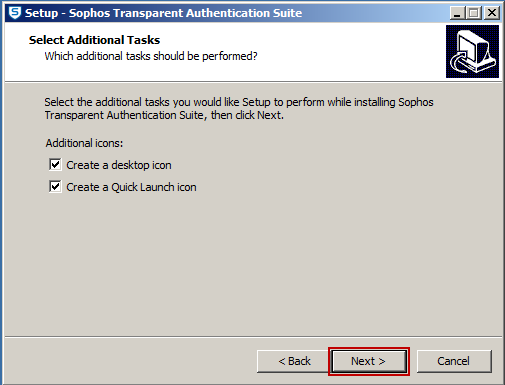The image size is (505, 385).
Task: Click the Setup window title bar text
Action: tap(163, 13)
